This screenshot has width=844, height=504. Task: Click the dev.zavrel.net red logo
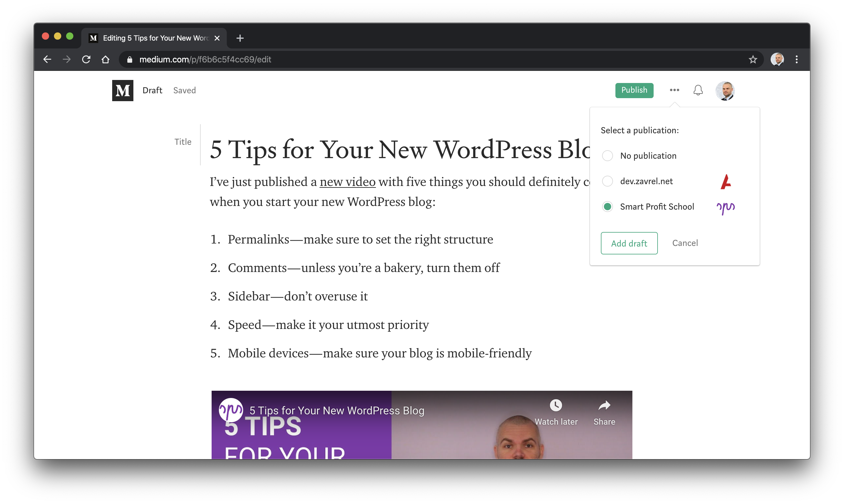(x=725, y=181)
